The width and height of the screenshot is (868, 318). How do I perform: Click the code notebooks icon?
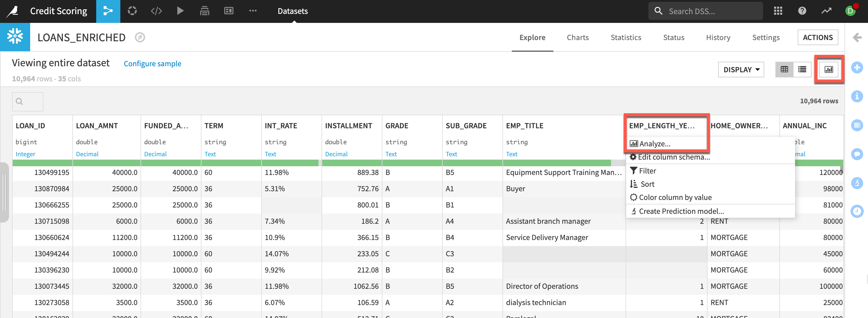[156, 11]
